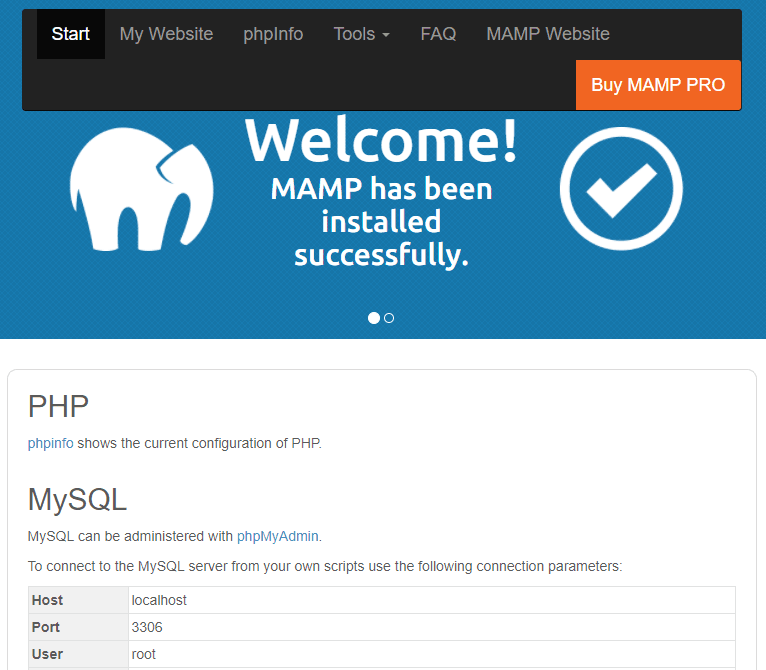Open the phpinfo link under PHP
766x670 pixels.
point(50,443)
